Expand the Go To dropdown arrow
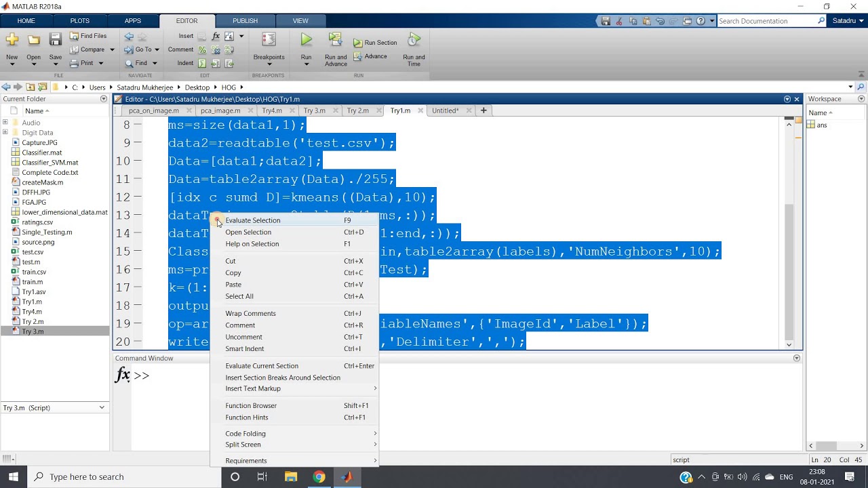The height and width of the screenshot is (488, 868). 157,49
